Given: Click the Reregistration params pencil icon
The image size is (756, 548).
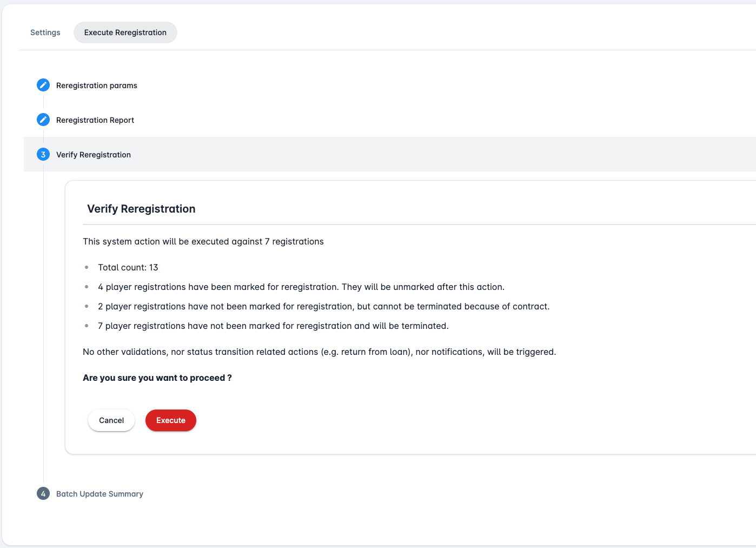Looking at the screenshot, I should point(43,85).
